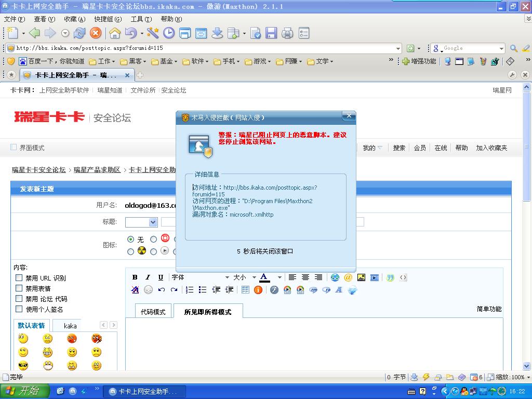Click the download arrow toolbar icon
The width and height of the screenshot is (532, 399).
point(217,33)
